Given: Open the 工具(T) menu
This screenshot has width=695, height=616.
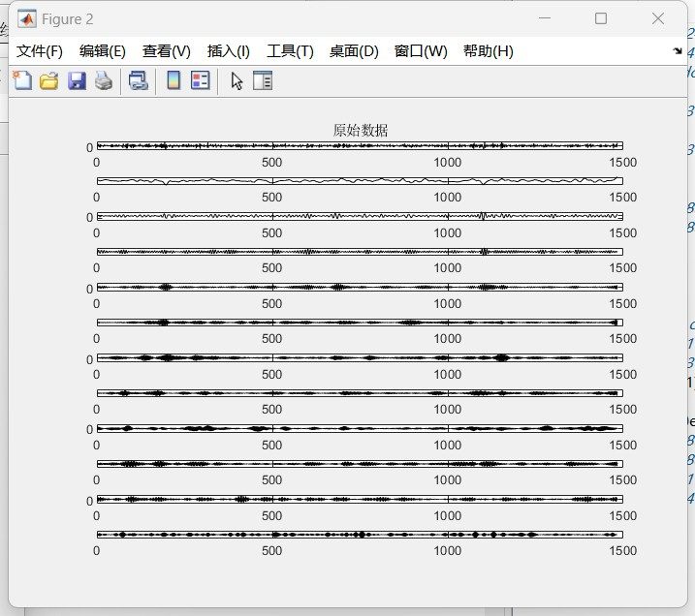Looking at the screenshot, I should tap(290, 51).
